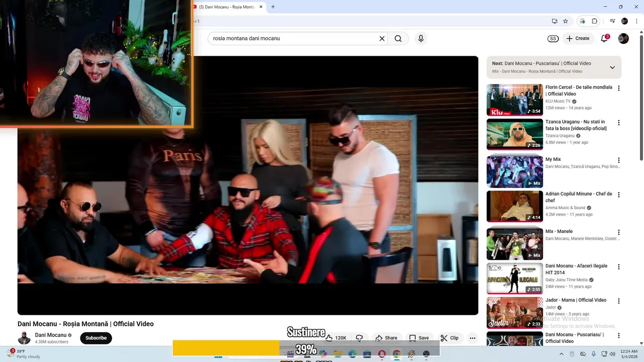Open a new browser tab

coord(273,7)
